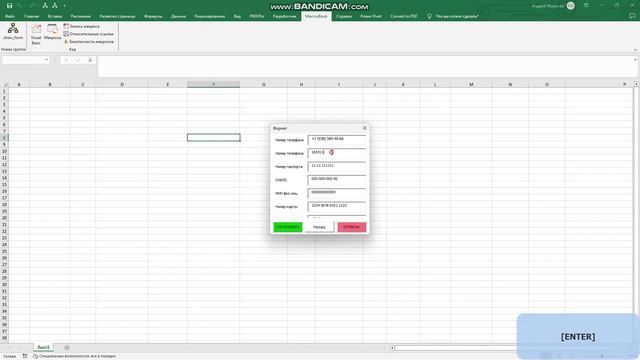Click the СНИЛС input field
The height and width of the screenshot is (360, 640).
337,180
